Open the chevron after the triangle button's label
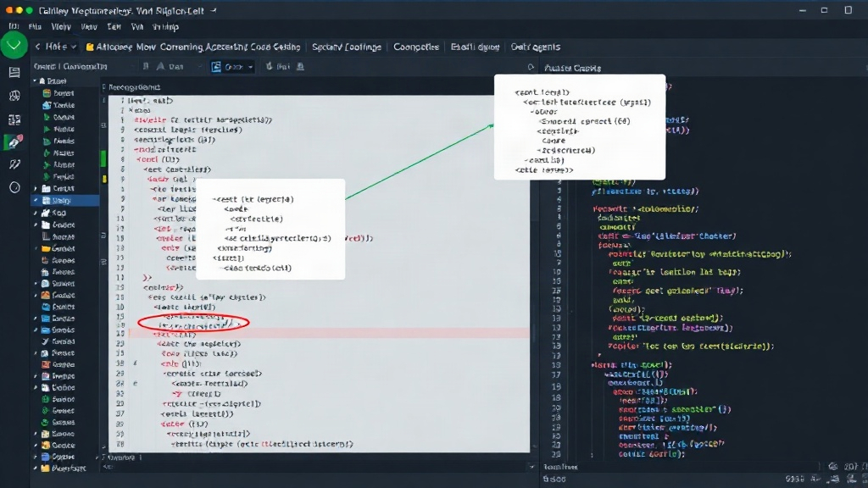 pyautogui.click(x=199, y=67)
